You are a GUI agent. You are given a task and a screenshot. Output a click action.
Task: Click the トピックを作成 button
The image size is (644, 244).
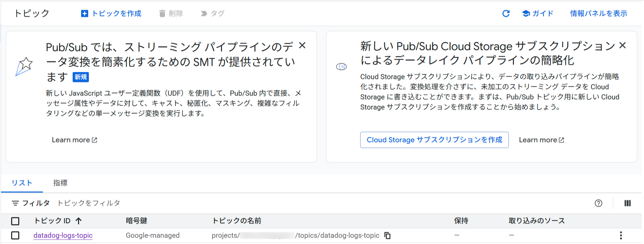(x=111, y=13)
